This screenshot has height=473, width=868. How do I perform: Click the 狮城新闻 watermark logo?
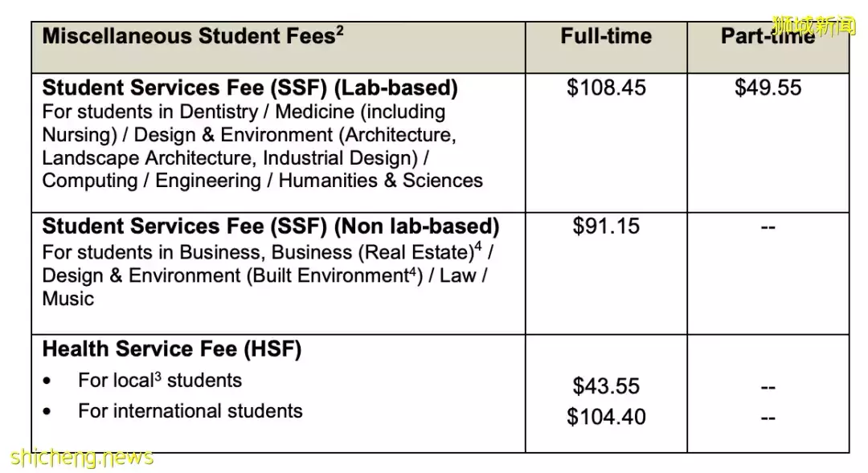[x=812, y=26]
